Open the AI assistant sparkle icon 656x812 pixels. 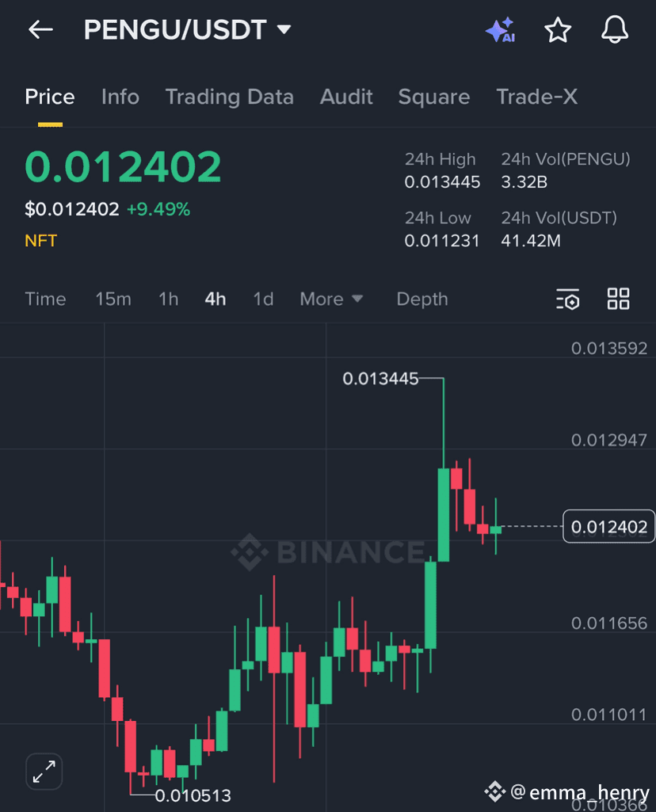[x=500, y=30]
